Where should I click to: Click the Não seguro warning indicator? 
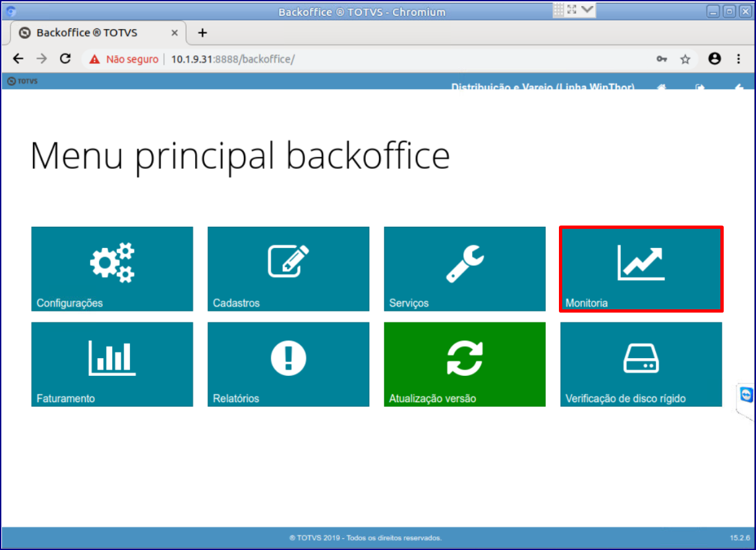coord(124,59)
